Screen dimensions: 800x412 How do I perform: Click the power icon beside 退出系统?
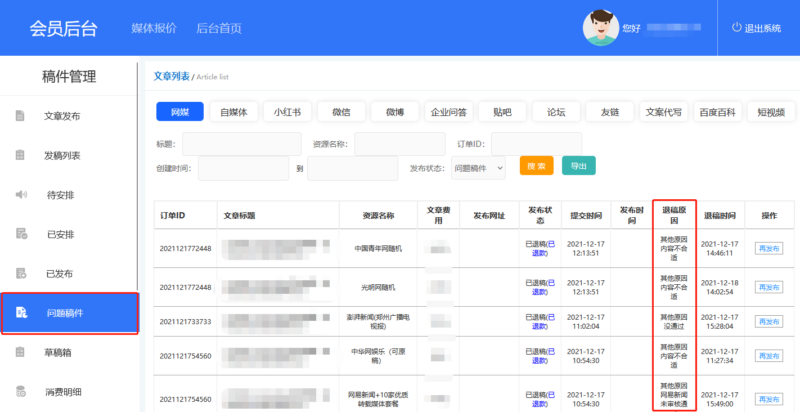tap(736, 28)
